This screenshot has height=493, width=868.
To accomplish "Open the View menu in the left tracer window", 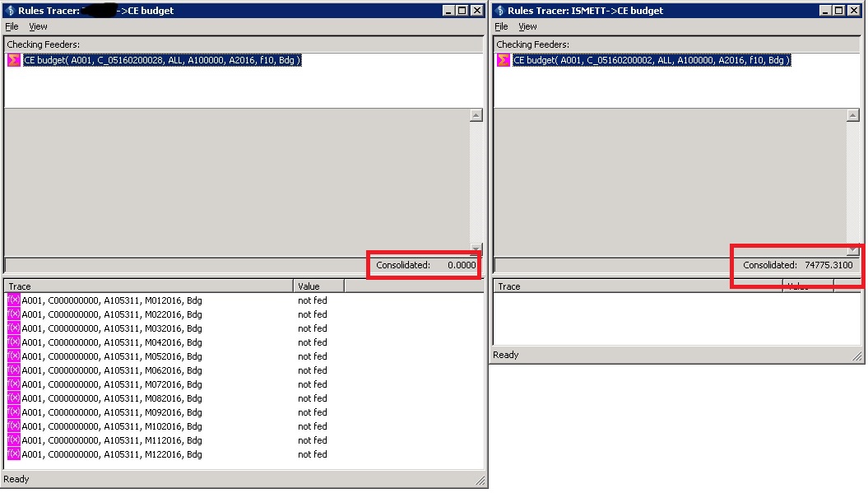I will (x=38, y=26).
